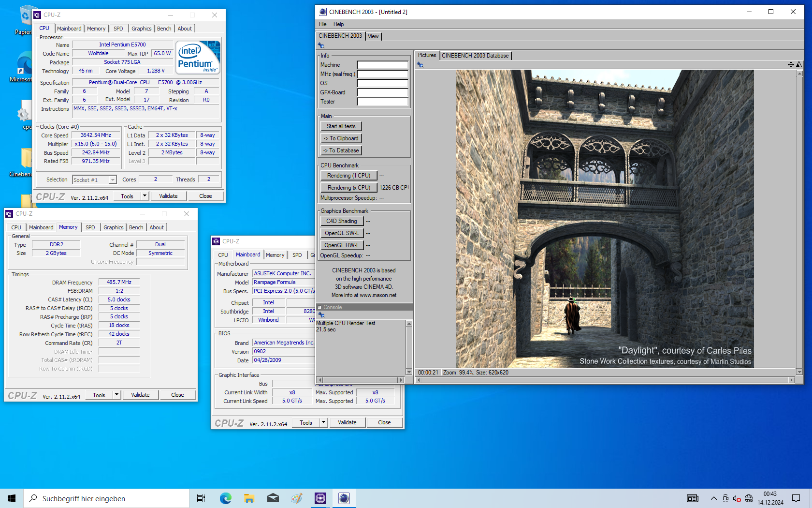Switch to CPU-Z via its taskbar icon

click(320, 498)
